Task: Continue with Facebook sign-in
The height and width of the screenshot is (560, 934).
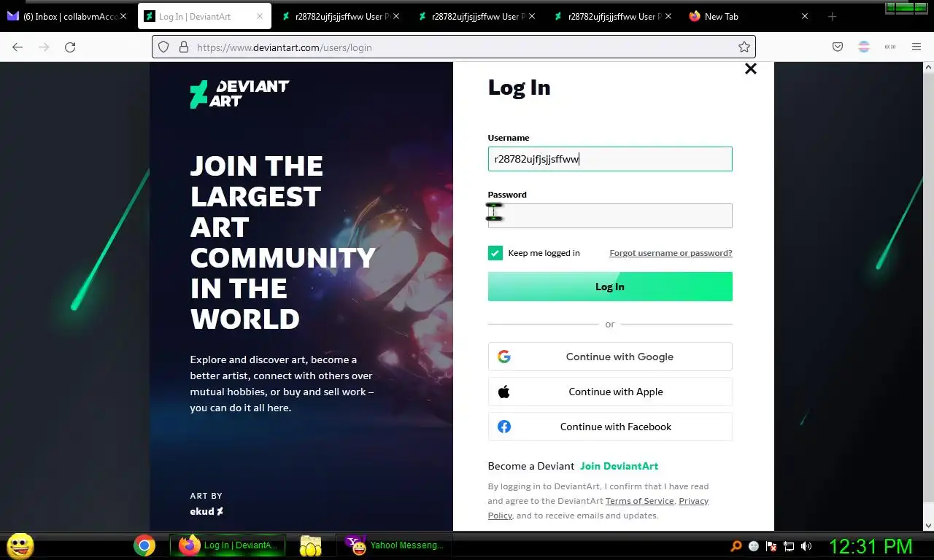Action: point(610,427)
